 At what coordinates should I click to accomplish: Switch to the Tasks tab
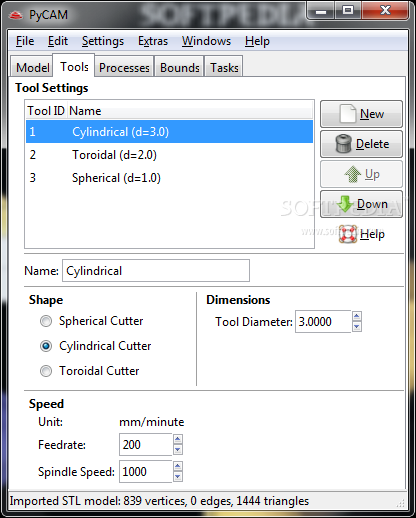tap(224, 68)
